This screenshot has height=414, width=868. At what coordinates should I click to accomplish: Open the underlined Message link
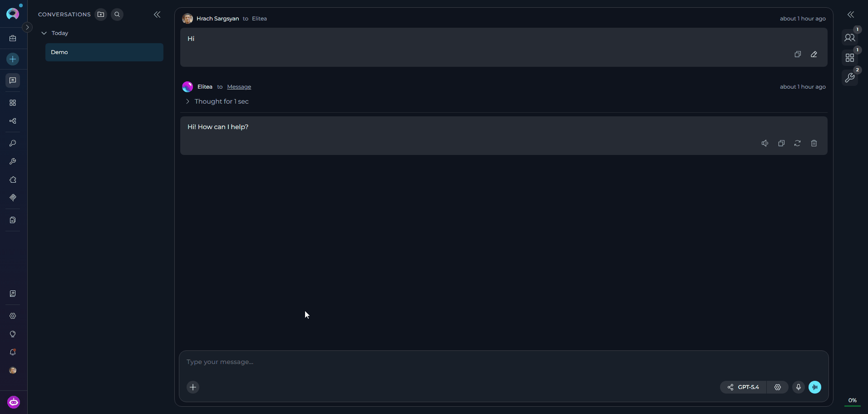coord(239,87)
